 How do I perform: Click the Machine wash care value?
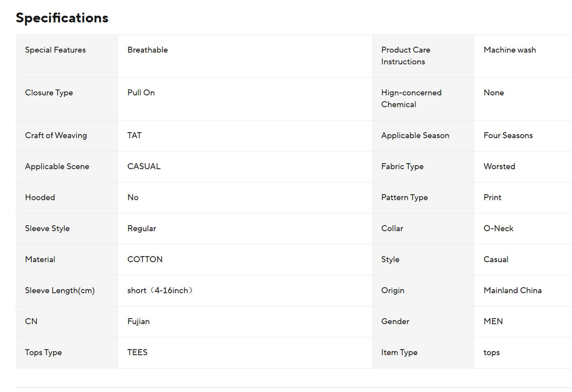click(510, 50)
